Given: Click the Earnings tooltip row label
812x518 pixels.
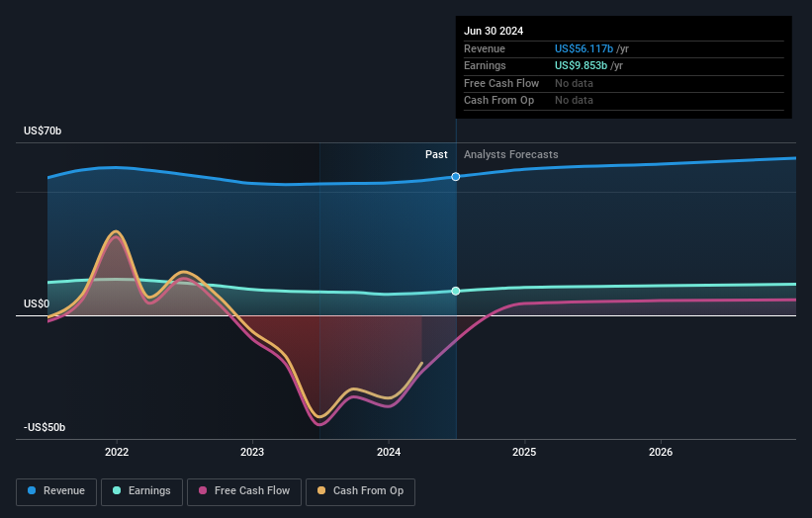Looking at the screenshot, I should click(485, 65).
